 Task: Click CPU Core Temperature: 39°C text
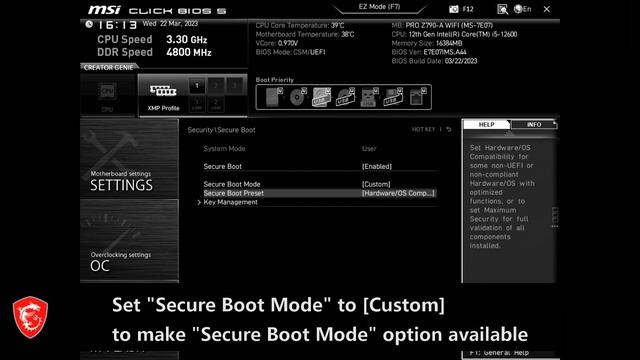[300, 25]
